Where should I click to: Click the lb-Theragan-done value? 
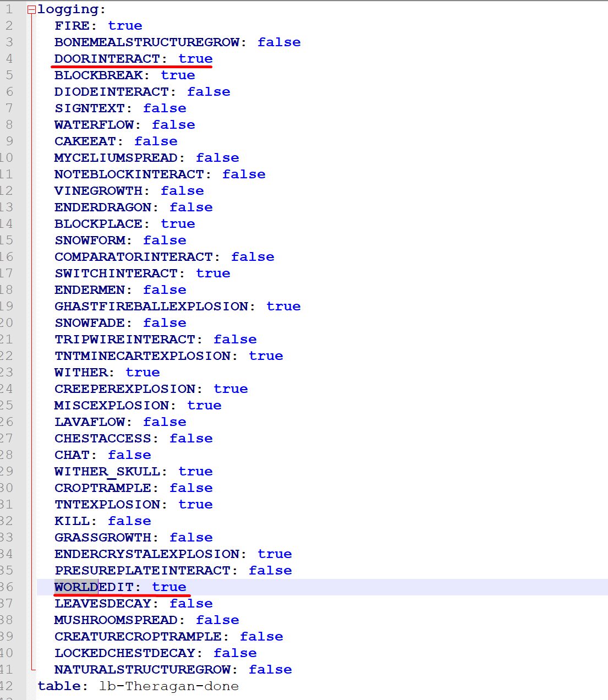168,686
